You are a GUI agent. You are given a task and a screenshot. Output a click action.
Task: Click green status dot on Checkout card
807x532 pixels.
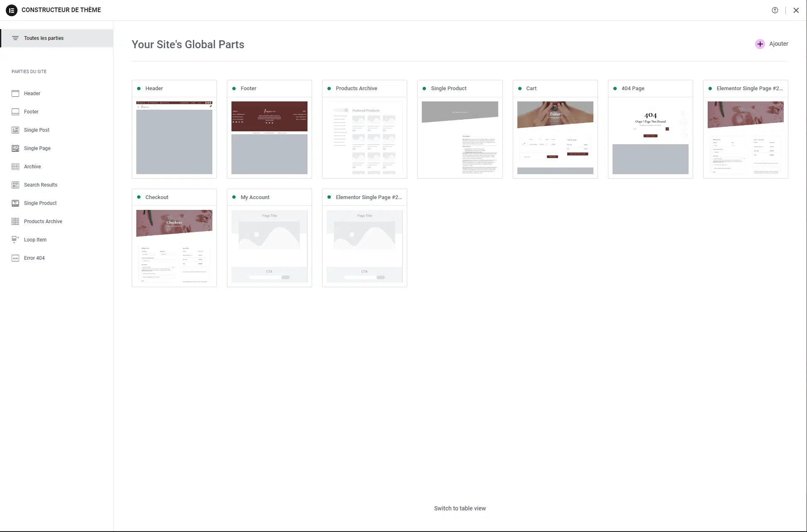pyautogui.click(x=139, y=197)
